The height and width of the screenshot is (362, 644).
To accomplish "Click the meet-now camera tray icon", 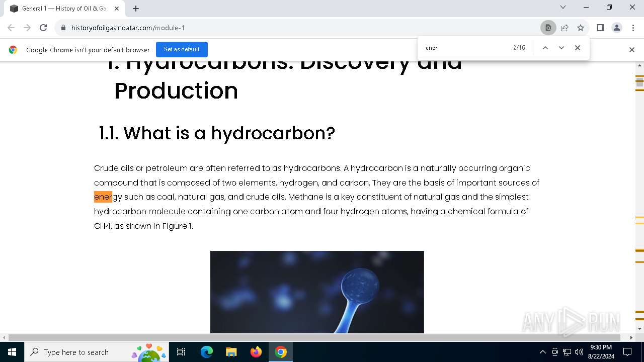I will tap(555, 352).
